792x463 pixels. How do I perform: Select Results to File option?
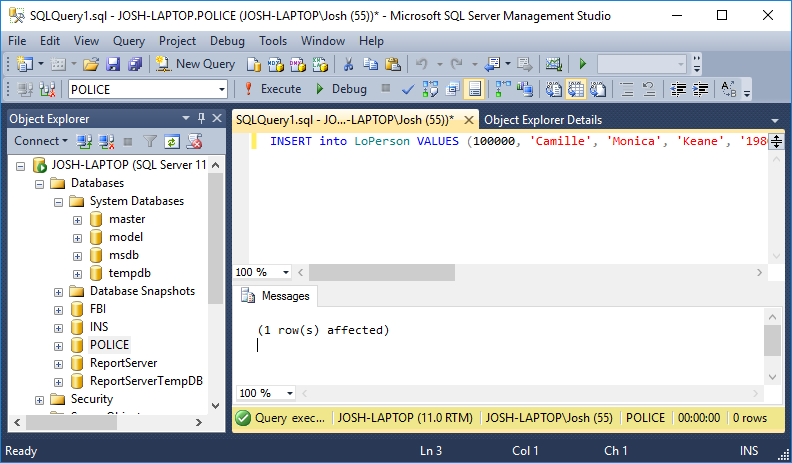tap(598, 89)
